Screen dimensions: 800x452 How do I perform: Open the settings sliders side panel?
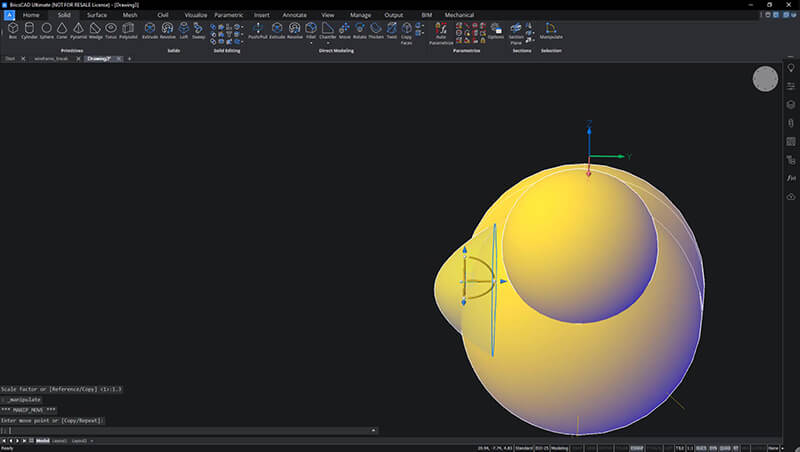tap(791, 86)
